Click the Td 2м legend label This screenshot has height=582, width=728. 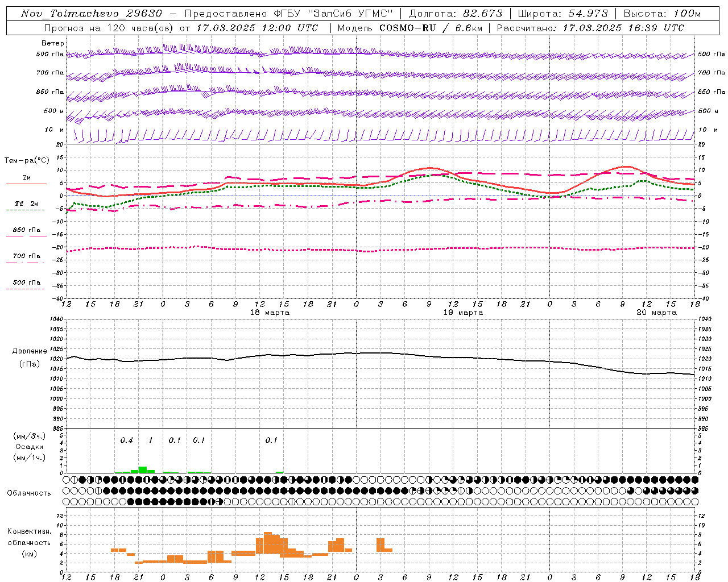tap(26, 203)
